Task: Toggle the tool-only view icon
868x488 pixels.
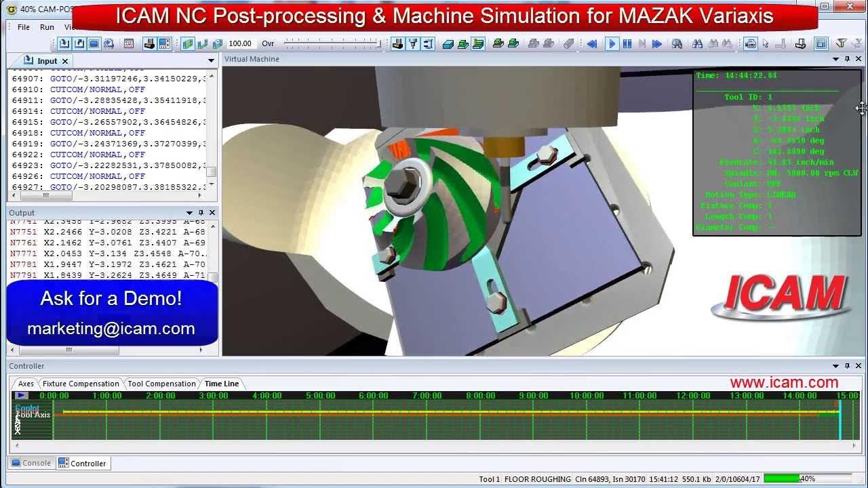Action: click(428, 44)
